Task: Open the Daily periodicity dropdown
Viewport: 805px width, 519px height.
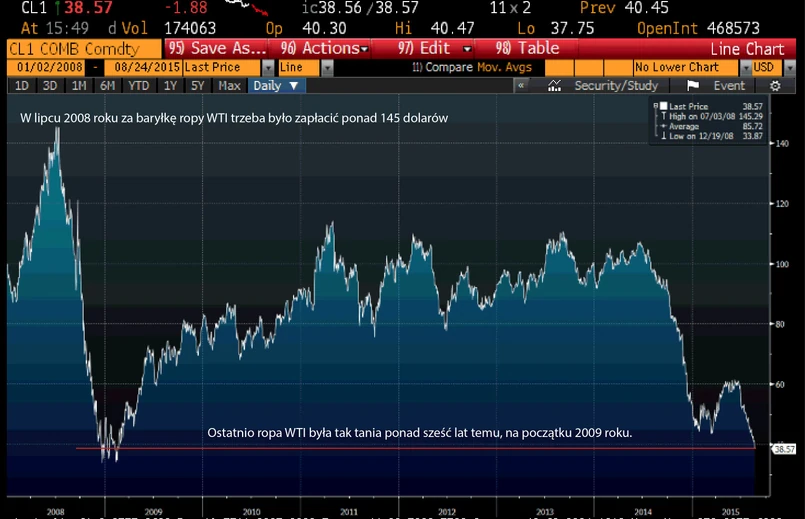Action: click(276, 86)
